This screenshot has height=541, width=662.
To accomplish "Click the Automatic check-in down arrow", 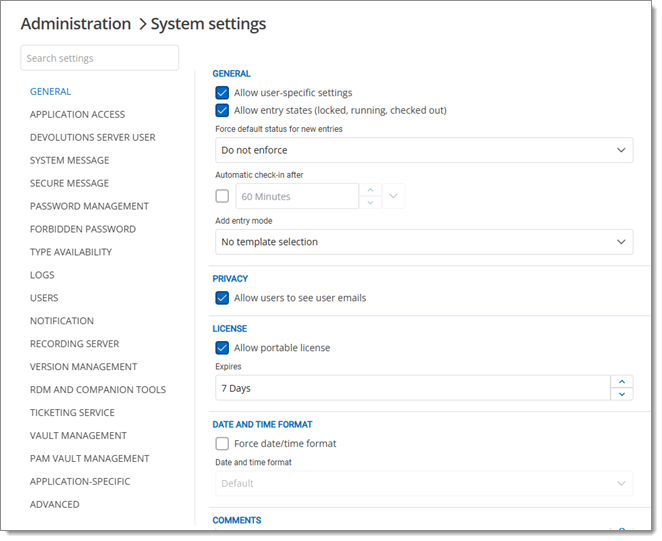I will point(369,203).
